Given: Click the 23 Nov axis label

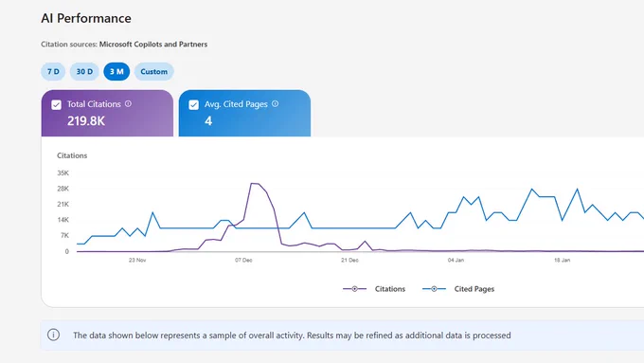Looking at the screenshot, I should pos(137,261).
